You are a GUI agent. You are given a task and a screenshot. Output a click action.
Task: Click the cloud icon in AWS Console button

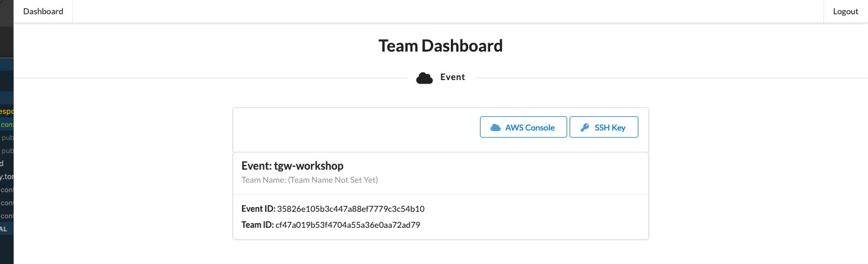click(495, 128)
